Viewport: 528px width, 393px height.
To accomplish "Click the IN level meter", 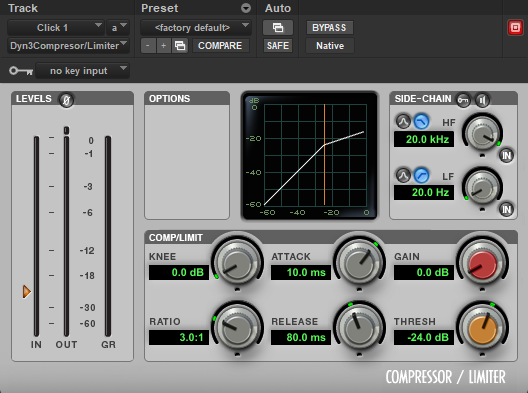I will [36, 236].
